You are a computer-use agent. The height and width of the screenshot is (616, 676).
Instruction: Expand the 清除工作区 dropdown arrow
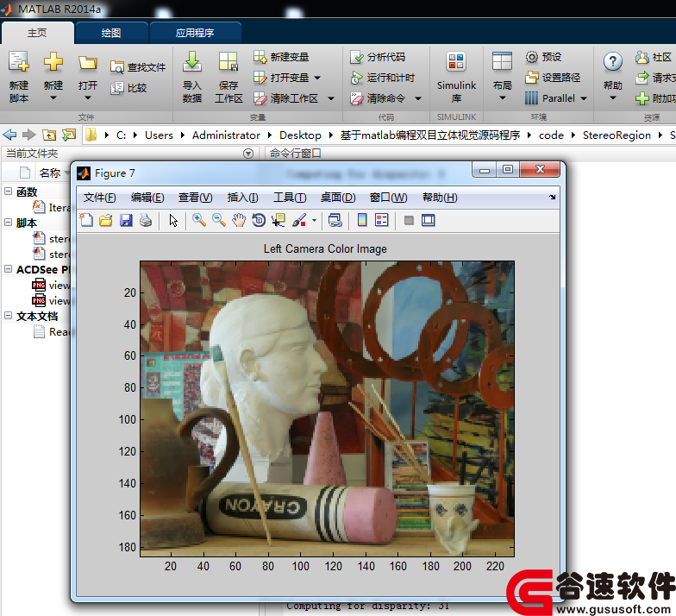331,98
